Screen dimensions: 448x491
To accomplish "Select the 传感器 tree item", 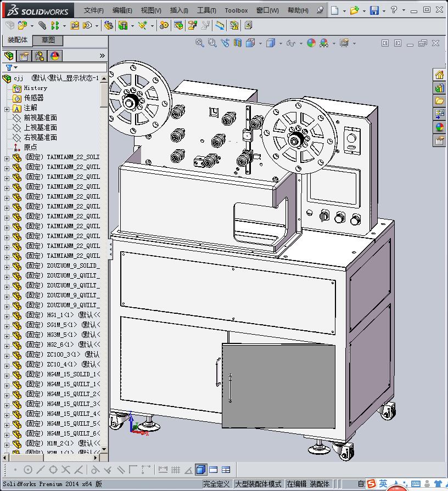I will tap(33, 98).
